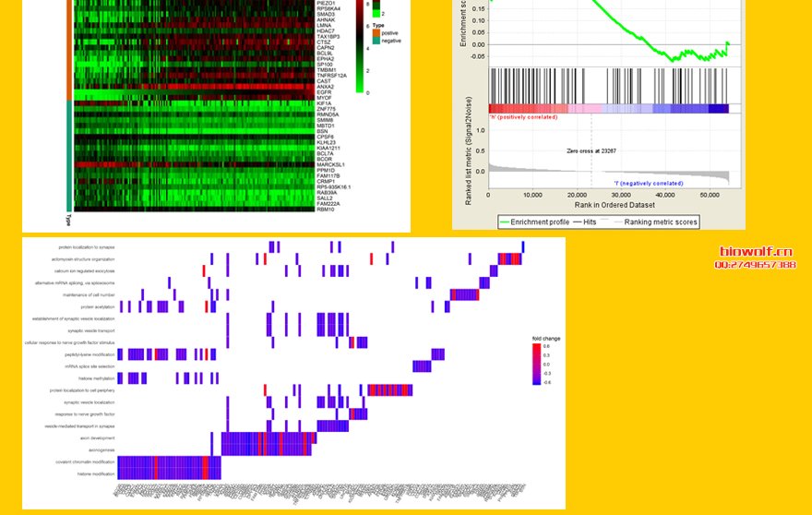Click 'protein localization to synapse' term label
Screen dimensions: 812x515
coord(87,247)
